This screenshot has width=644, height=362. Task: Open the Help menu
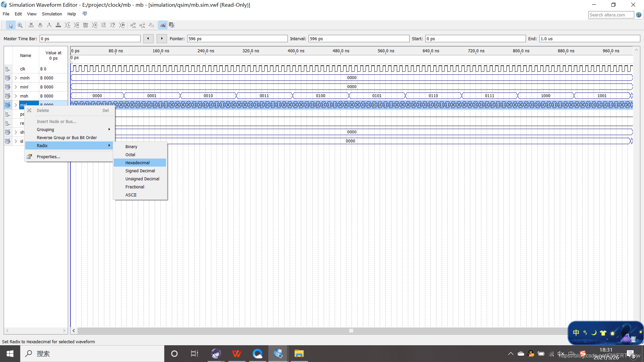pos(71,14)
